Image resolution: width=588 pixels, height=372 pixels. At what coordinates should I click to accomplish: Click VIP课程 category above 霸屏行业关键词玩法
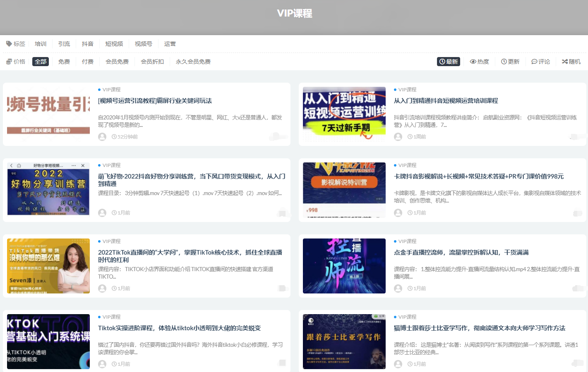[x=111, y=90]
